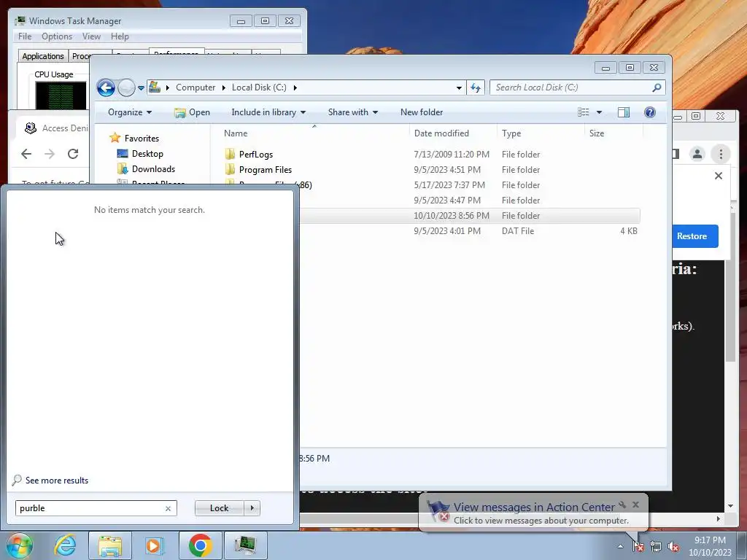Click View messages in Action Center

(x=533, y=507)
